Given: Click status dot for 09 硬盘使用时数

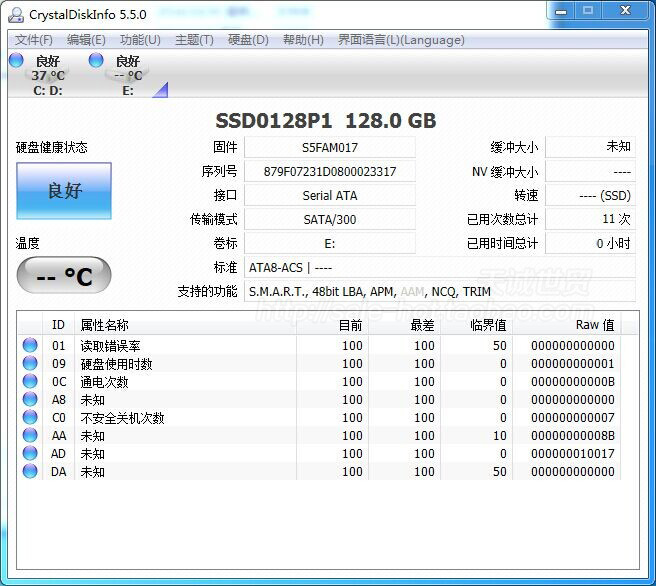Looking at the screenshot, I should click(x=30, y=363).
